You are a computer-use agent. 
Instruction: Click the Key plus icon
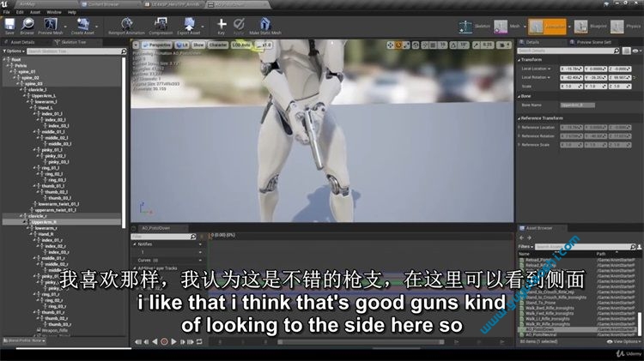[x=222, y=24]
